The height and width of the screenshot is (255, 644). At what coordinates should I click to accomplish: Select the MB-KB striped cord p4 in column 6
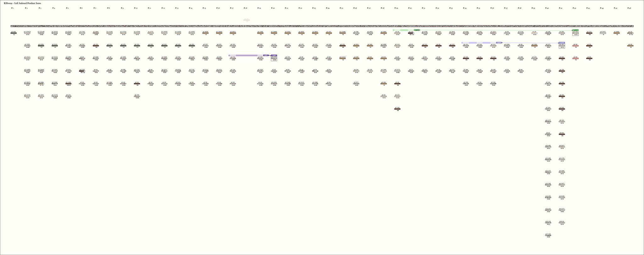point(82,71)
